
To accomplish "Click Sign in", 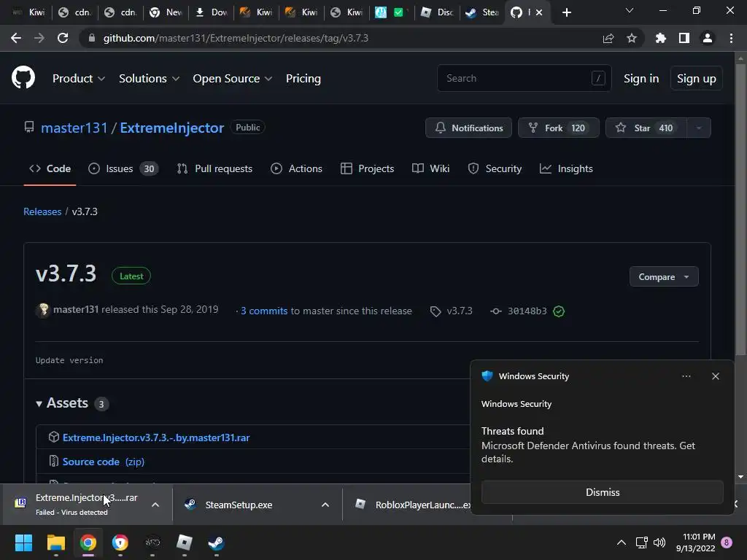I will click(x=641, y=79).
